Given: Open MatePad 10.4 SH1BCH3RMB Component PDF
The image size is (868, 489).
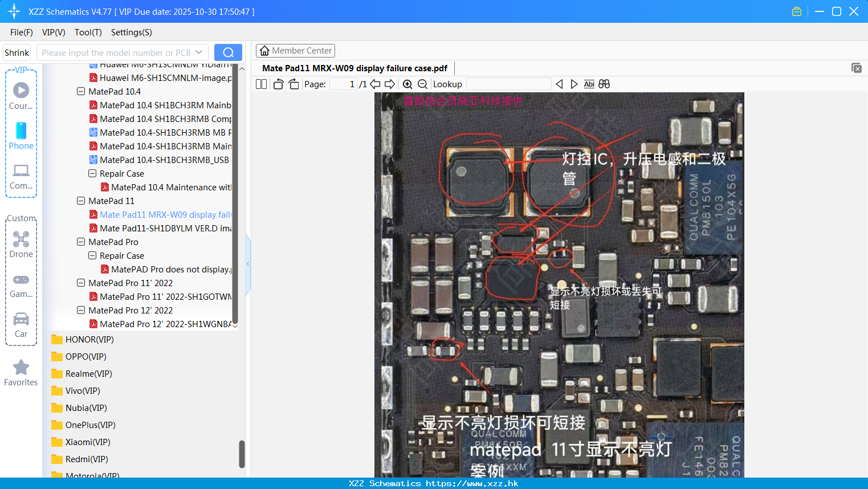Looking at the screenshot, I should click(160, 119).
